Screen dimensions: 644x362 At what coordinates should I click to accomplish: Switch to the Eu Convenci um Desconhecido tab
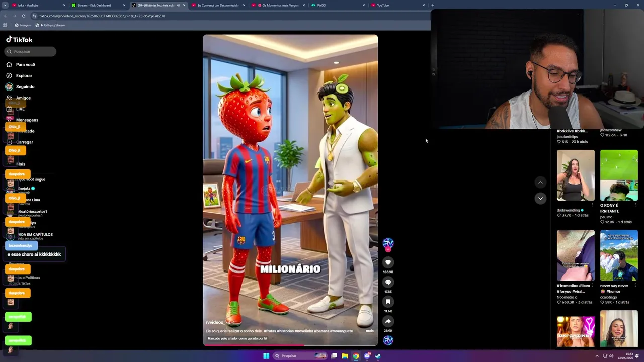click(x=218, y=5)
